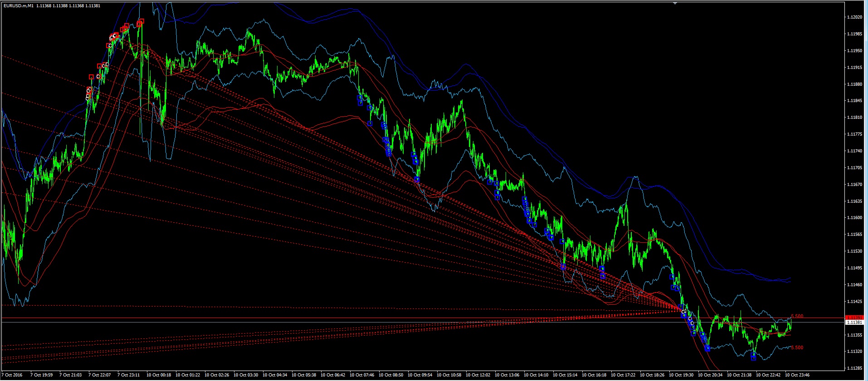Select the red 1.11391 price level tag
868x381 pixels.
click(x=854, y=317)
